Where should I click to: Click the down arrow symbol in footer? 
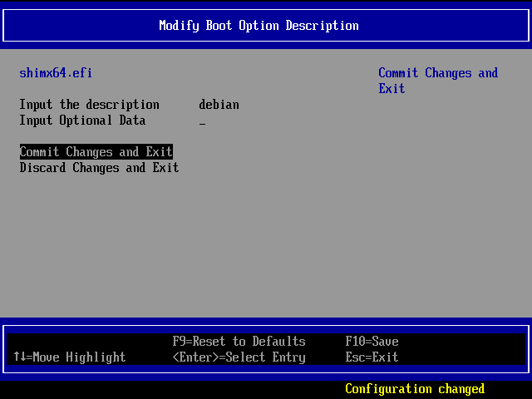pos(22,357)
